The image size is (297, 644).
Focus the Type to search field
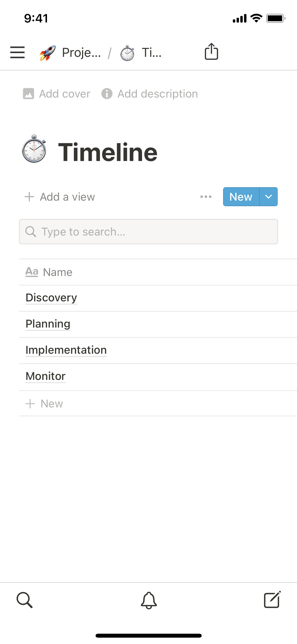click(148, 232)
